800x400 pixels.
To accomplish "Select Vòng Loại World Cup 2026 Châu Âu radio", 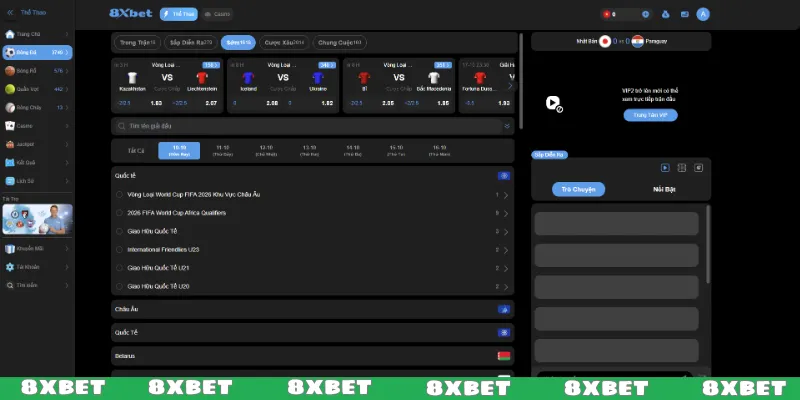I will click(121, 194).
